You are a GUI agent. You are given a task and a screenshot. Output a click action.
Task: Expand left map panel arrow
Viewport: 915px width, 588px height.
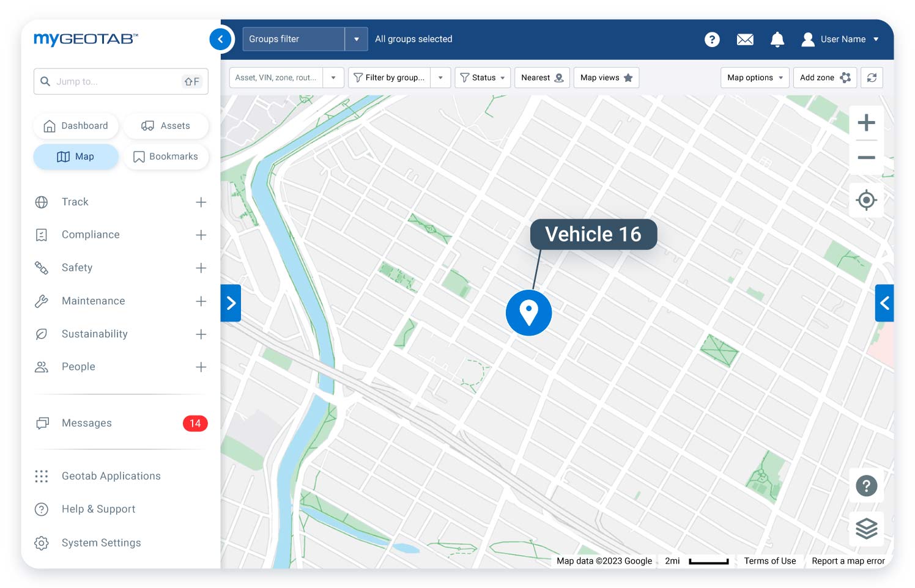click(x=231, y=303)
